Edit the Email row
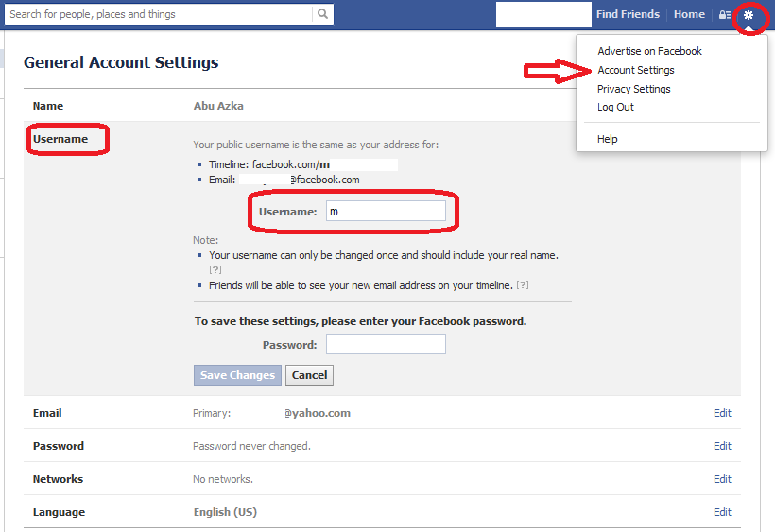The height and width of the screenshot is (532, 775). (x=722, y=413)
